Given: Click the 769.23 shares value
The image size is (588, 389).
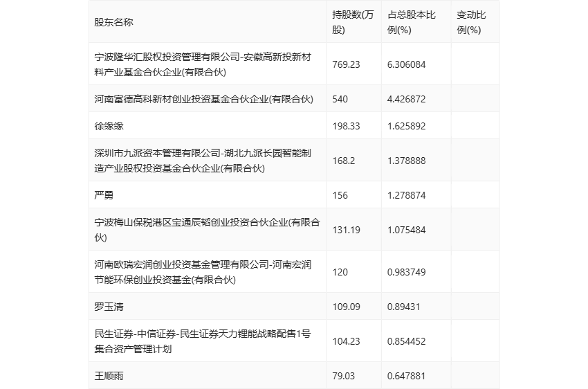Looking at the screenshot, I should 346,64.
